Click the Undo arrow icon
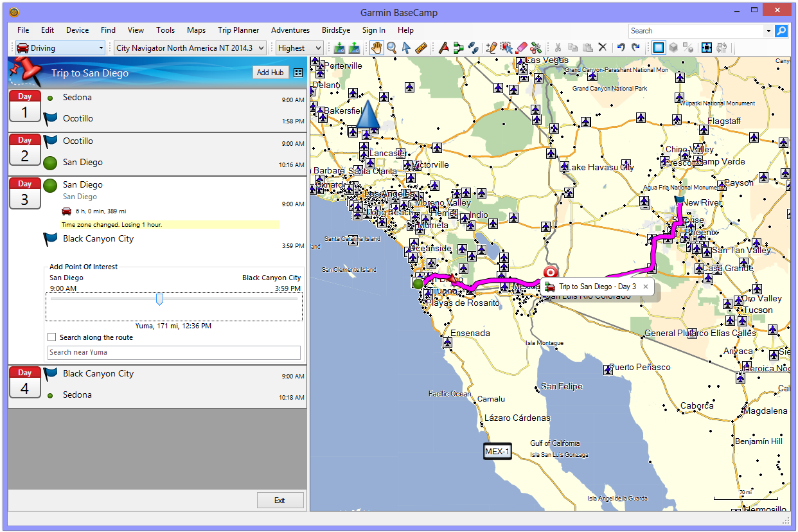The height and width of the screenshot is (532, 798). (621, 48)
